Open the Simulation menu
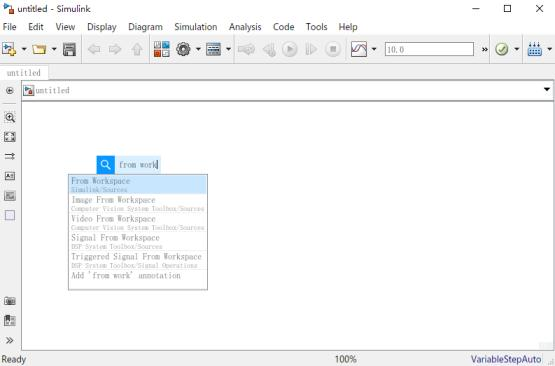The width and height of the screenshot is (555, 366). pyautogui.click(x=195, y=27)
